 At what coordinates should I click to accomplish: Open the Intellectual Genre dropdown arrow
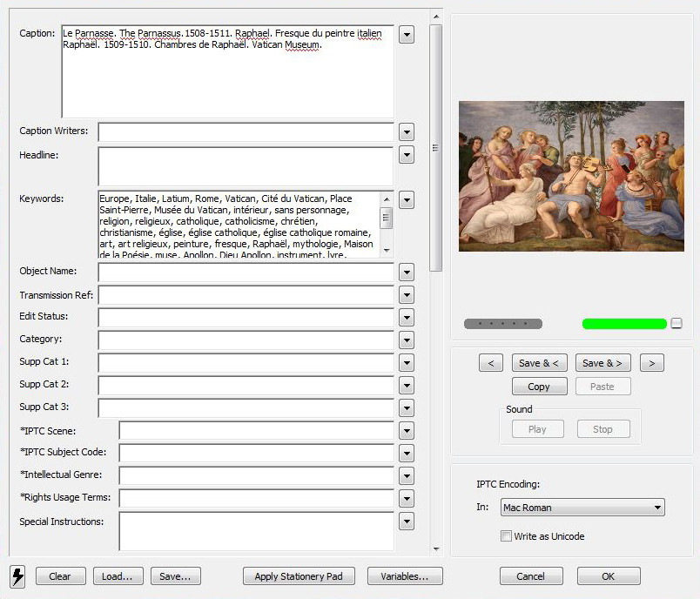407,476
